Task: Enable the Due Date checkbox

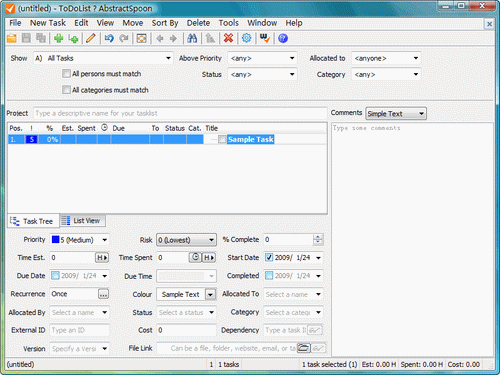Action: click(x=55, y=276)
